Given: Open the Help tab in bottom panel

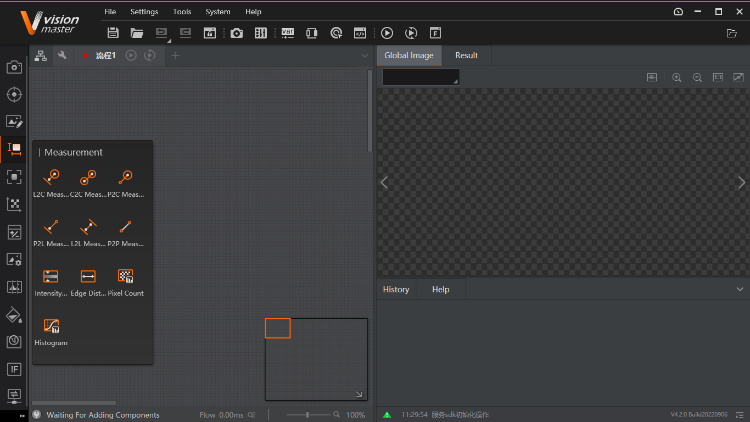Looking at the screenshot, I should pos(440,289).
